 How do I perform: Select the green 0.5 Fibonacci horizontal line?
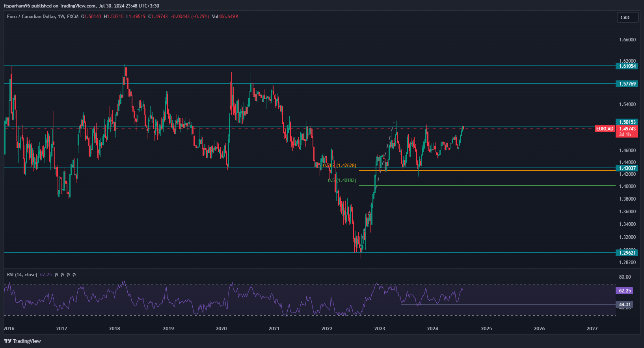[x=487, y=185]
